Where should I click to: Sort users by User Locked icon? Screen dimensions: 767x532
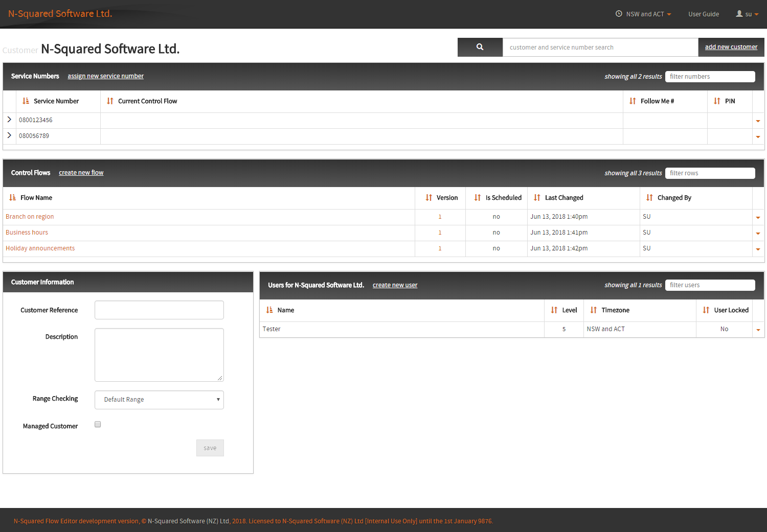coord(706,310)
